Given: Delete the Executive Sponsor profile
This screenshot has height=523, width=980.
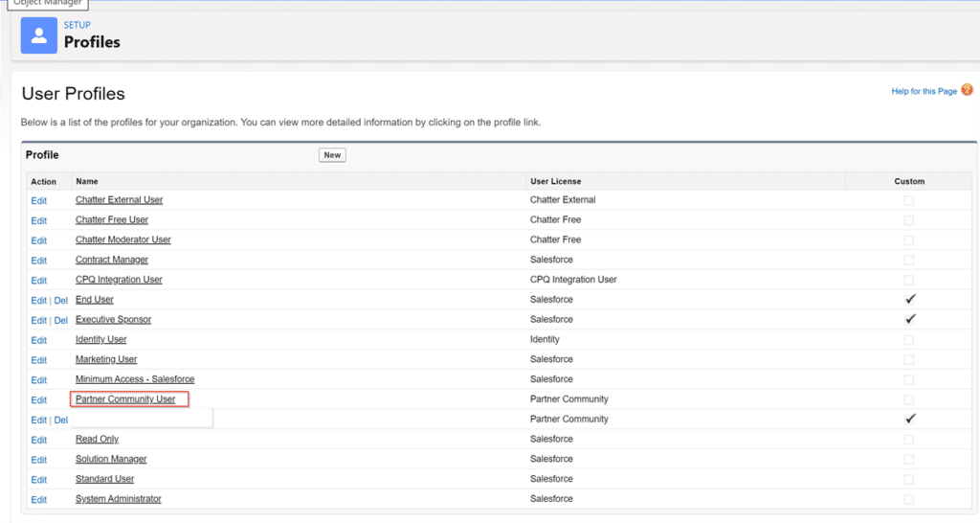Looking at the screenshot, I should point(60,320).
